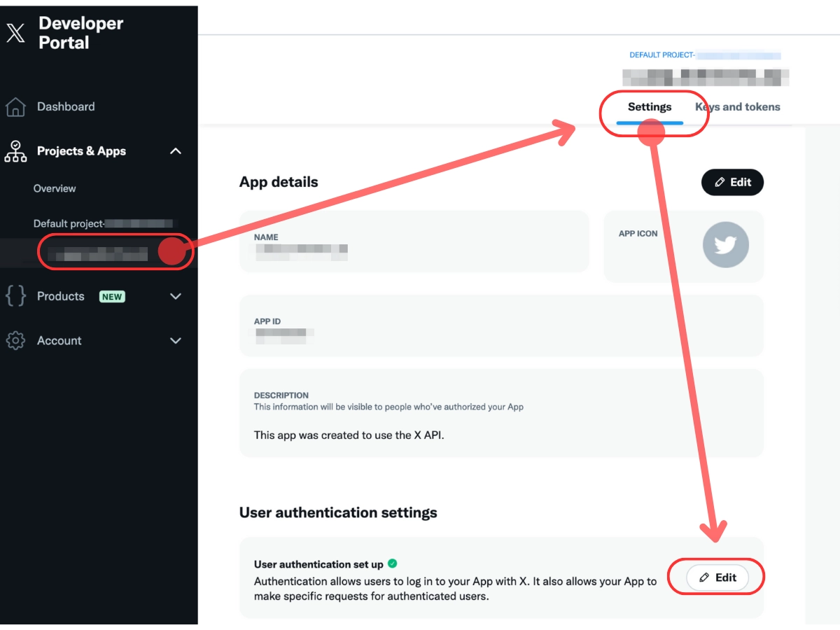Screen dimensions: 840x630
Task: Click the pencil icon in App details Edit button
Action: (x=720, y=182)
